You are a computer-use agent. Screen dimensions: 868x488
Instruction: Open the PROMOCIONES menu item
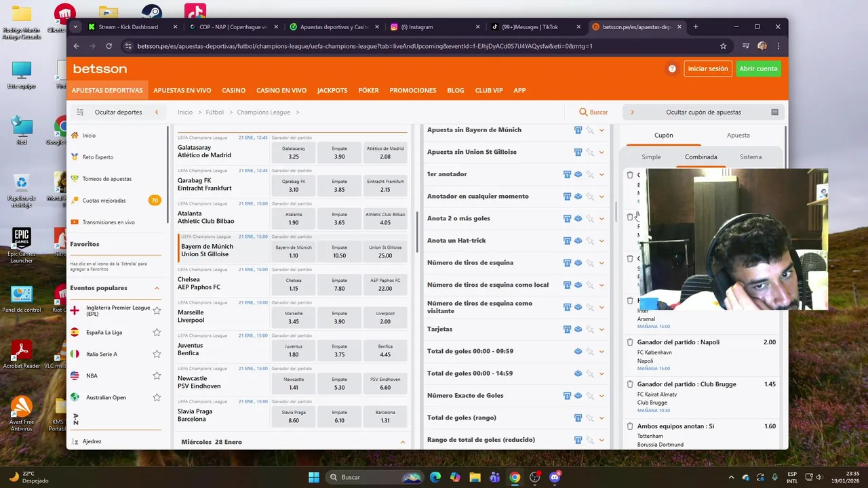[413, 90]
